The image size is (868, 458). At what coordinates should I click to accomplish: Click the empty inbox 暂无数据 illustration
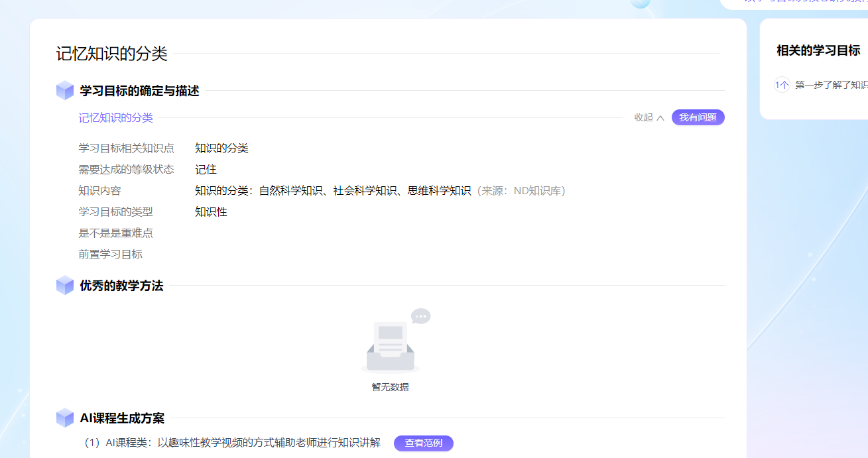coord(395,341)
